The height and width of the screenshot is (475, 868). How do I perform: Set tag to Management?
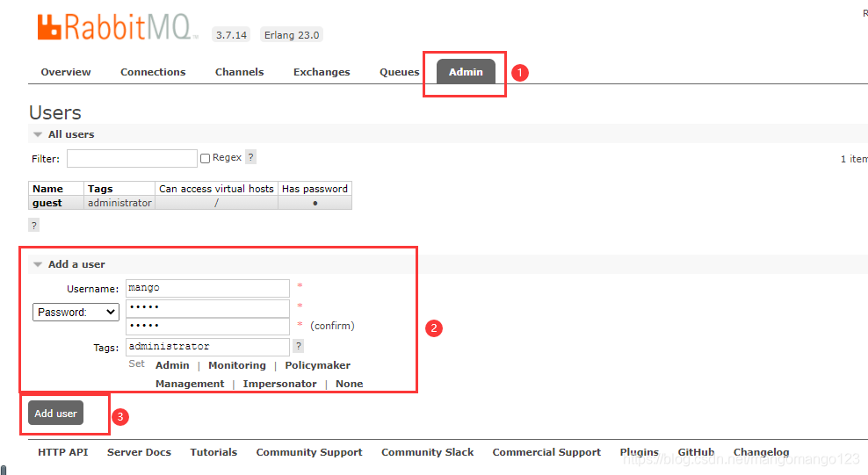pos(190,384)
